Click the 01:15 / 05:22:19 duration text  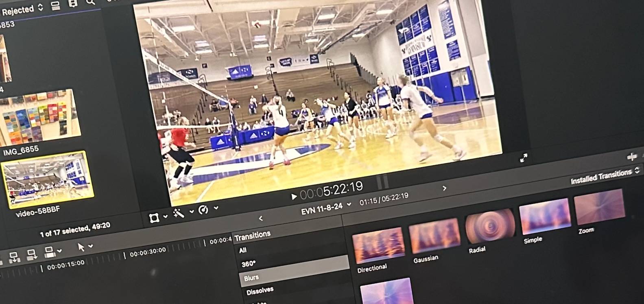[x=384, y=199]
